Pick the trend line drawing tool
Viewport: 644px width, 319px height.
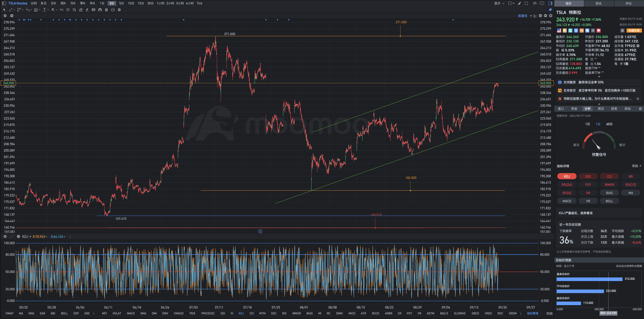click(x=11, y=10)
